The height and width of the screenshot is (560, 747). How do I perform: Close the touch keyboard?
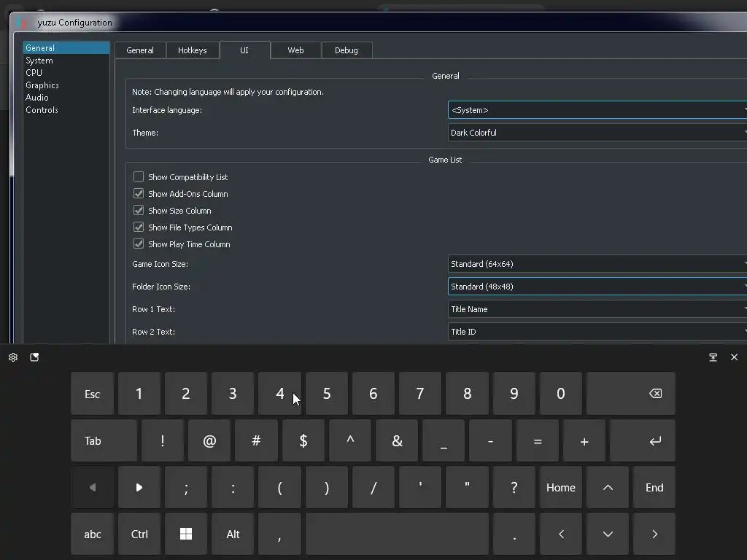click(x=734, y=357)
